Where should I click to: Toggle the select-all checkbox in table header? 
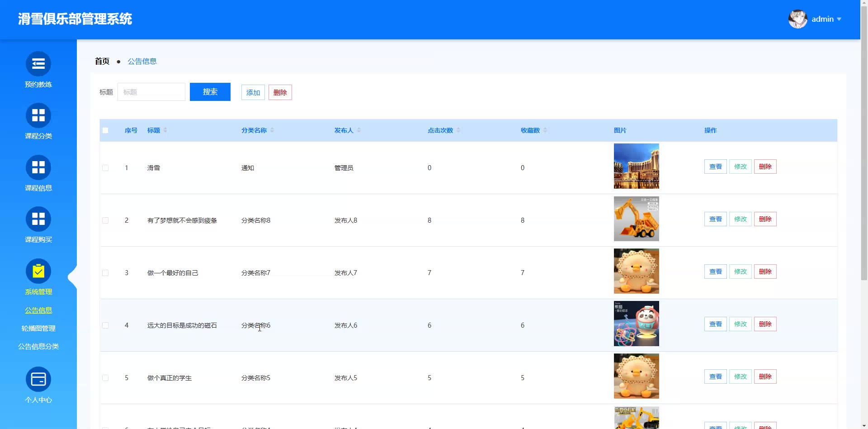click(x=105, y=130)
